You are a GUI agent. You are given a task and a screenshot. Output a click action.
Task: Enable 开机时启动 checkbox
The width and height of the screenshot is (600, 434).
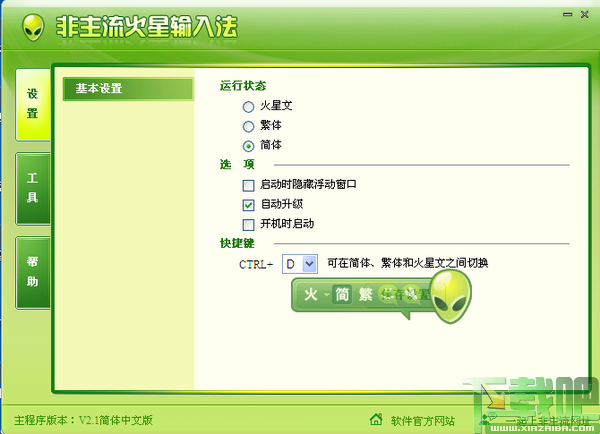(x=248, y=224)
